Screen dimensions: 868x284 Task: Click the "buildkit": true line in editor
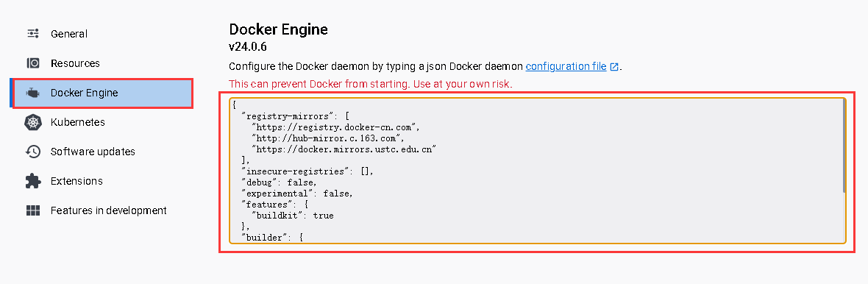pyautogui.click(x=293, y=216)
